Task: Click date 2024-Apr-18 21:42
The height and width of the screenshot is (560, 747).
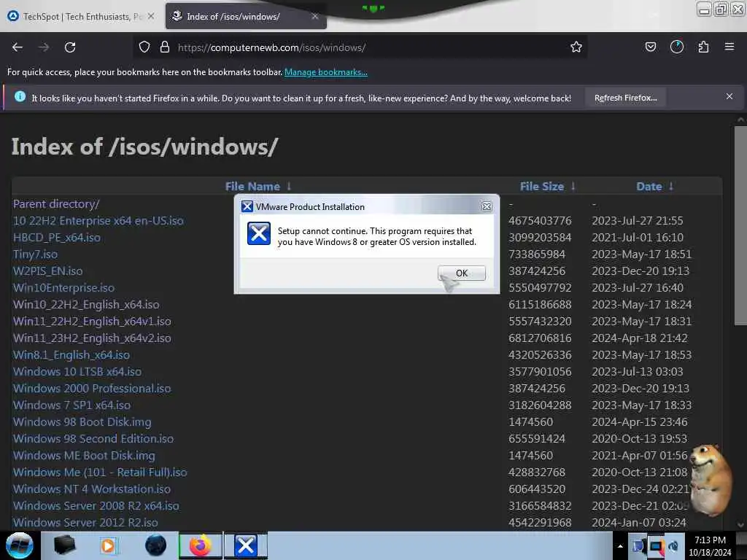Action: [x=639, y=338]
